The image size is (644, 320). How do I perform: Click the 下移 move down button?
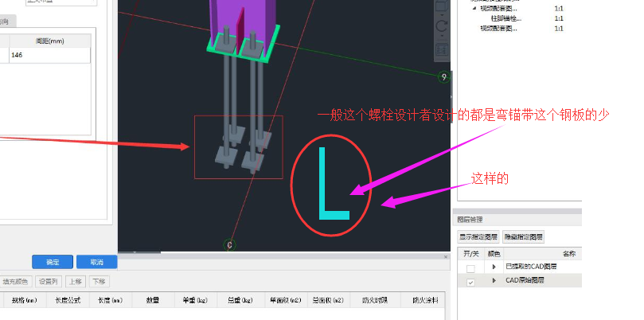click(x=99, y=281)
